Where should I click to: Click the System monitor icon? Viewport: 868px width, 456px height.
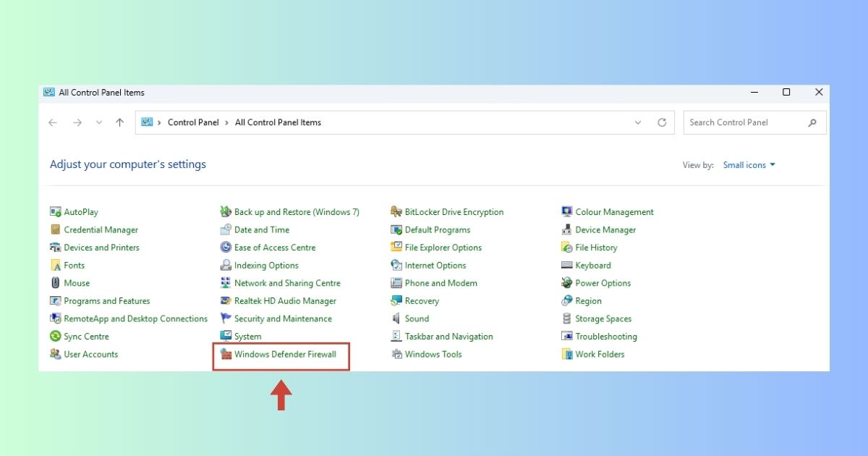(x=226, y=337)
